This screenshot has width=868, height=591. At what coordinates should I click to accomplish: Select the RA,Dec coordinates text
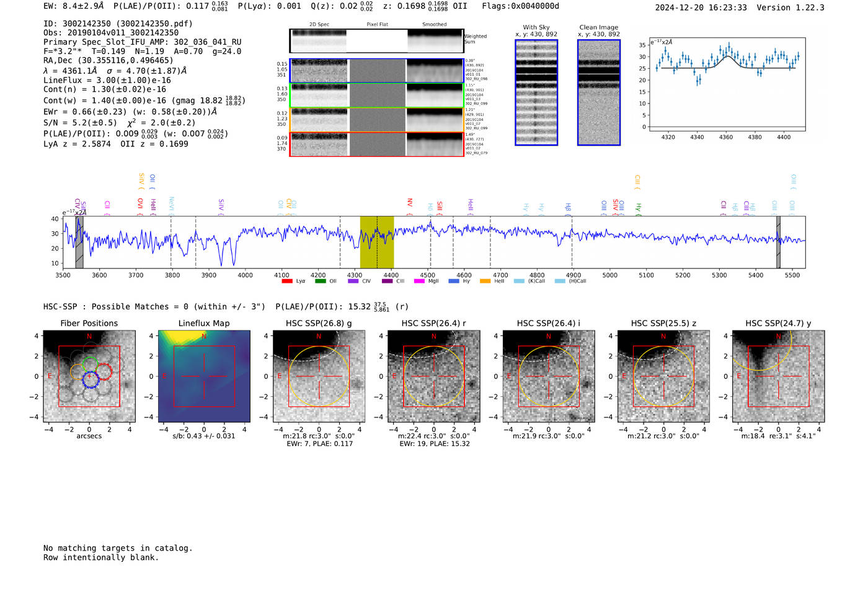tap(108, 61)
